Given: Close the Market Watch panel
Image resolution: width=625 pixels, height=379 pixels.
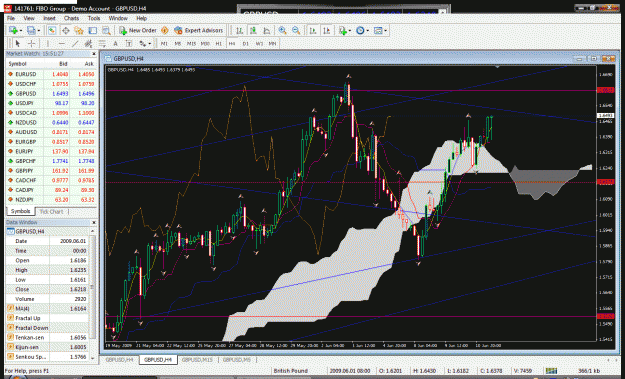Looking at the screenshot, I should (94, 54).
